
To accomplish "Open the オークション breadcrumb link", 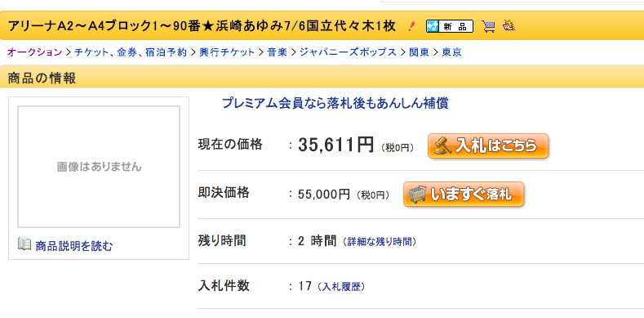I will coord(35,52).
